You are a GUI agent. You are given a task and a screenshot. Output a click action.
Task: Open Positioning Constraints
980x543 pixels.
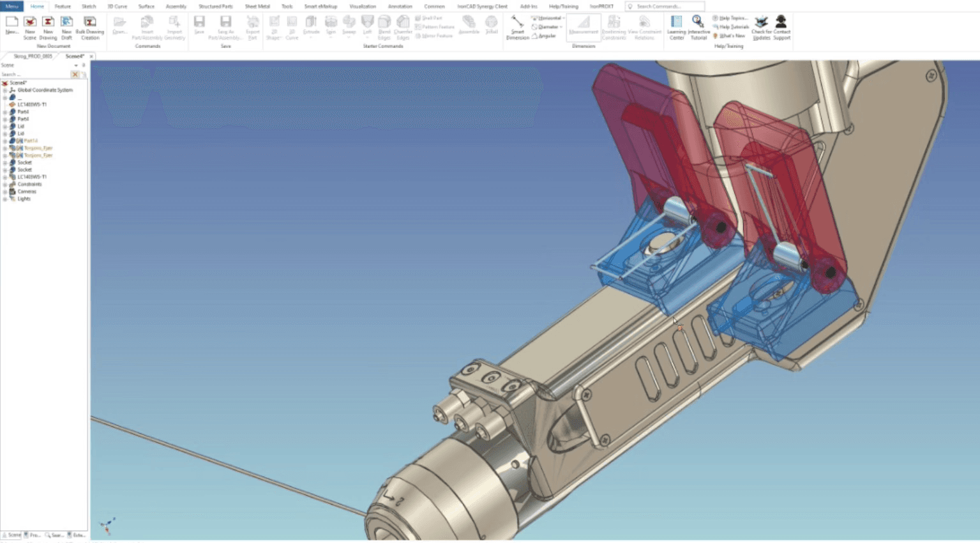point(614,27)
